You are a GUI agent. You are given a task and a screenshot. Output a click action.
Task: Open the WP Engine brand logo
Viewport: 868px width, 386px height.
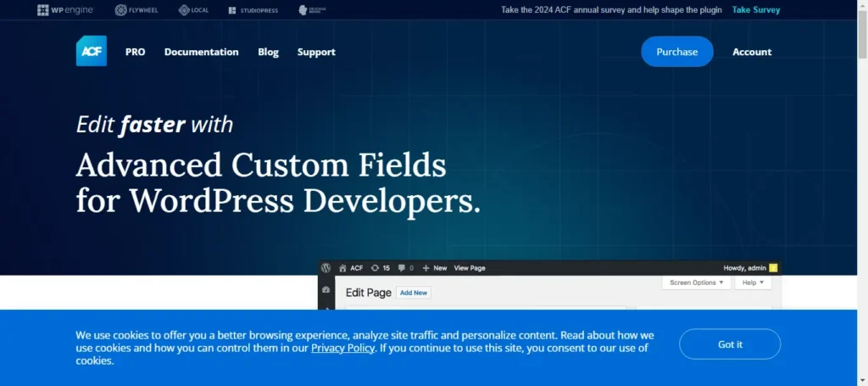point(66,10)
